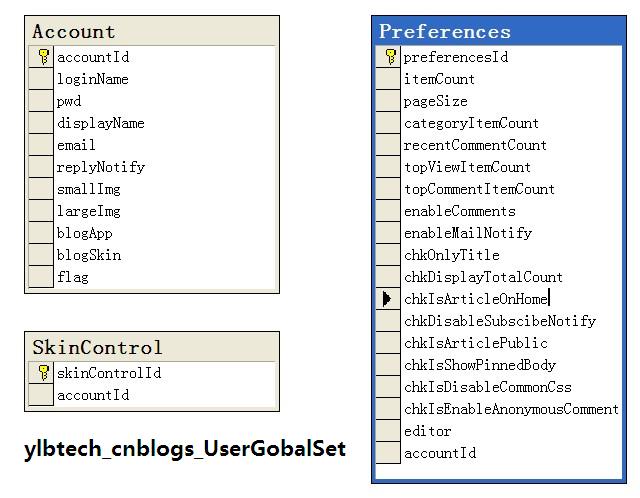Click the black arrow row marker at chkIsArticleOnHome

point(388,299)
